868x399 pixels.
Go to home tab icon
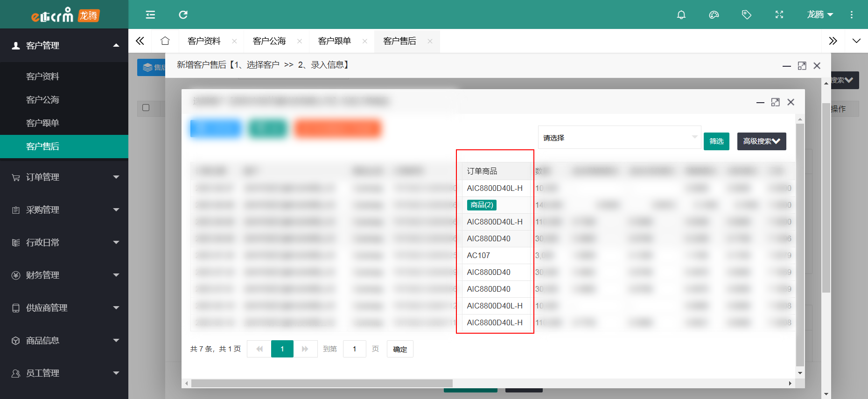(165, 41)
